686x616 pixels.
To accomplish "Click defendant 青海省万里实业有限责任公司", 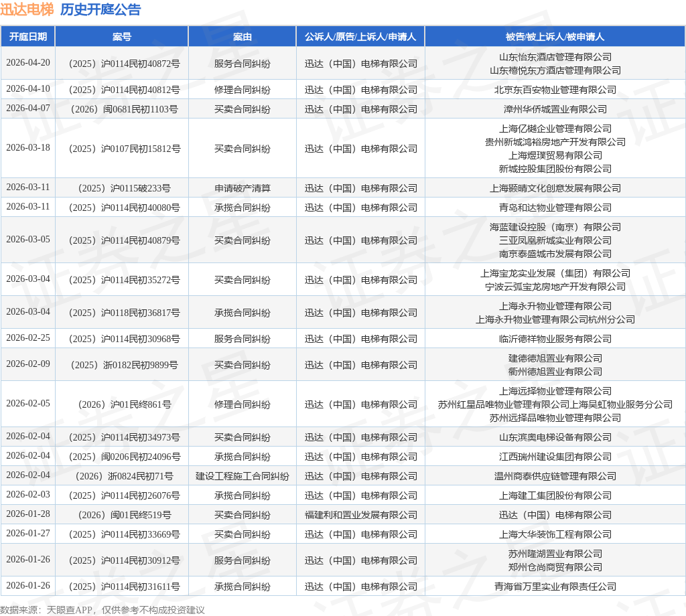I will pyautogui.click(x=555, y=587).
